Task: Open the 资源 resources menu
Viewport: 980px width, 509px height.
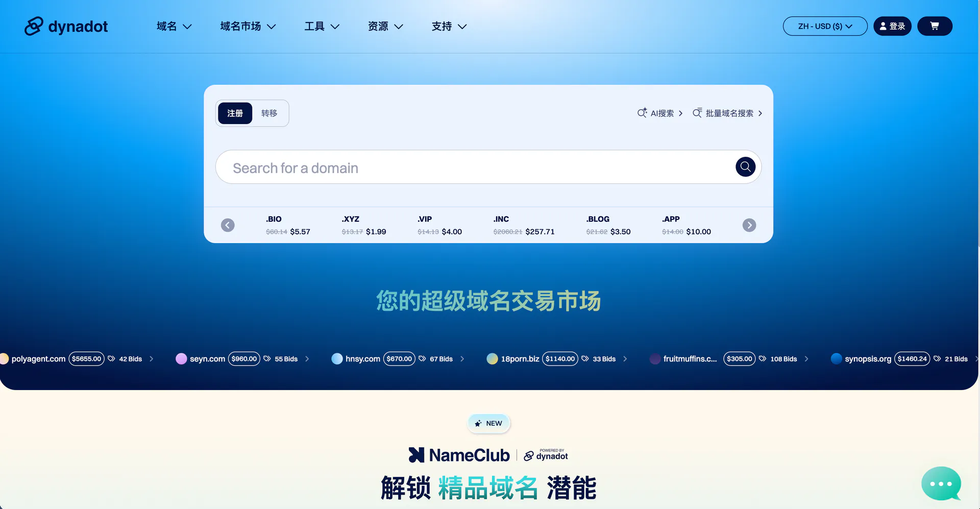Action: [x=385, y=27]
